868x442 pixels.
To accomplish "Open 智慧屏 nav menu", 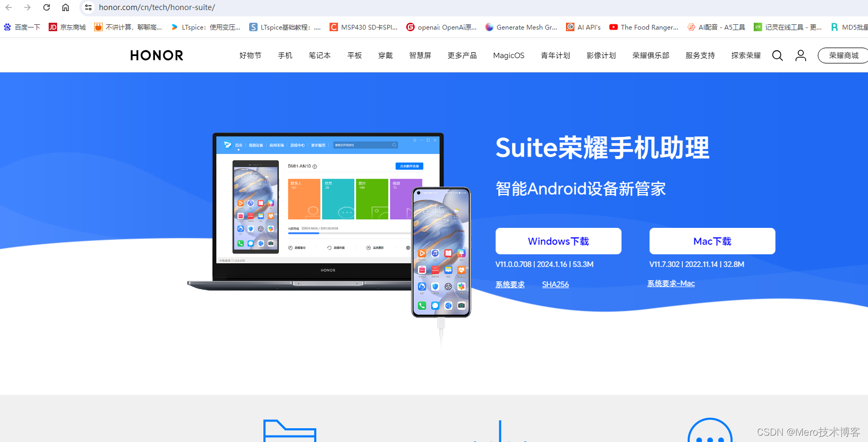I will click(x=420, y=56).
